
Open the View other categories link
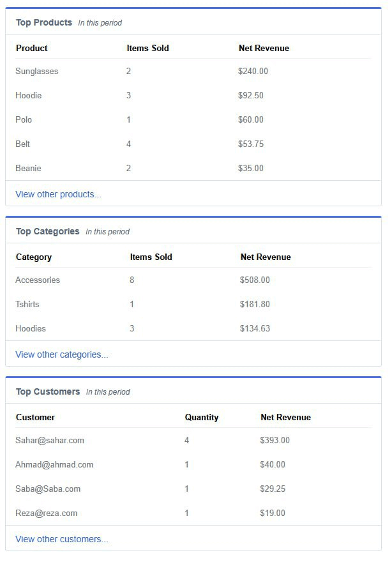click(x=62, y=354)
